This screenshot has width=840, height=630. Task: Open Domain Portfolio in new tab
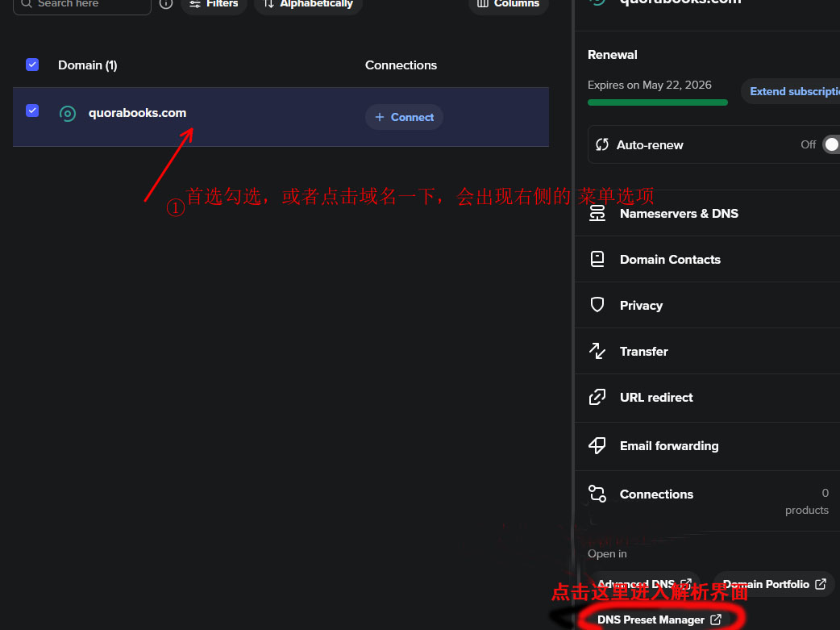(x=774, y=584)
